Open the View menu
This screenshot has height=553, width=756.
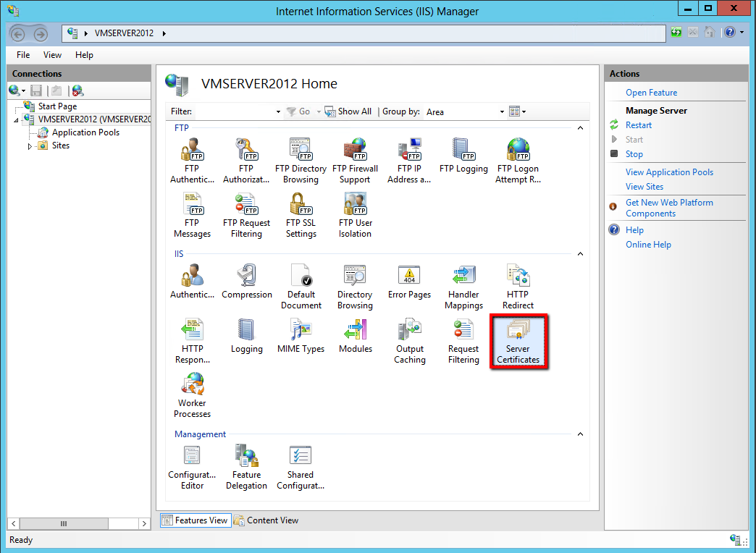pyautogui.click(x=51, y=54)
